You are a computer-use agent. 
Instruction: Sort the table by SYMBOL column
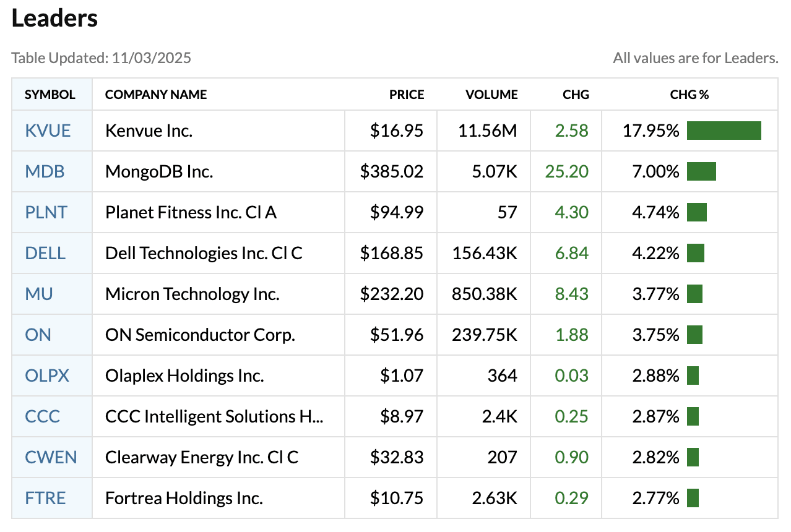point(50,94)
